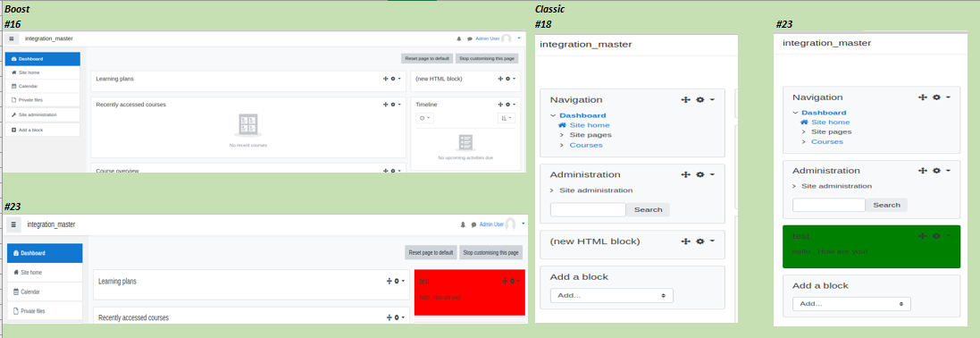Image resolution: width=980 pixels, height=338 pixels.
Task: Click move icon of Navigation block, Classic #18
Action: (x=685, y=99)
